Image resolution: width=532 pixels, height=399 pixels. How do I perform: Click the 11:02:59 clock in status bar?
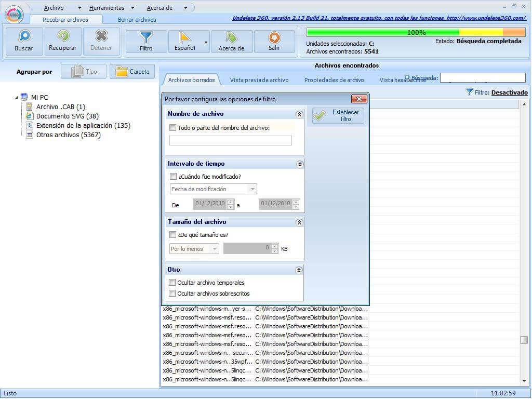tap(503, 393)
